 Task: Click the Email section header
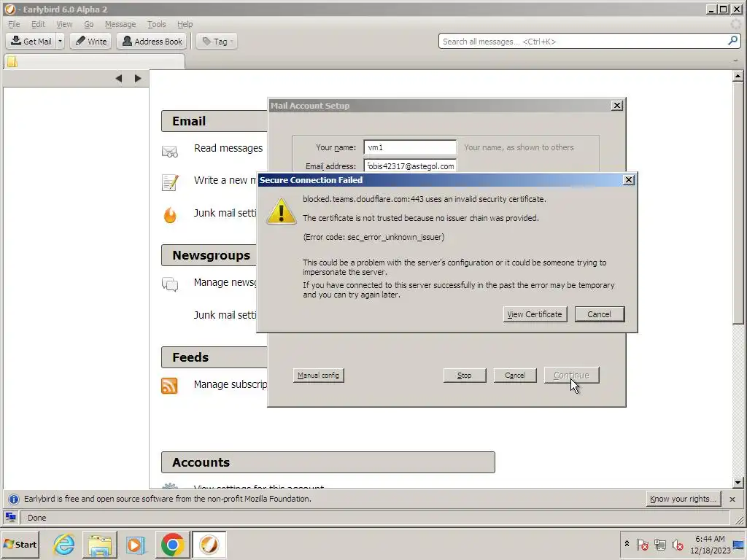coord(214,121)
